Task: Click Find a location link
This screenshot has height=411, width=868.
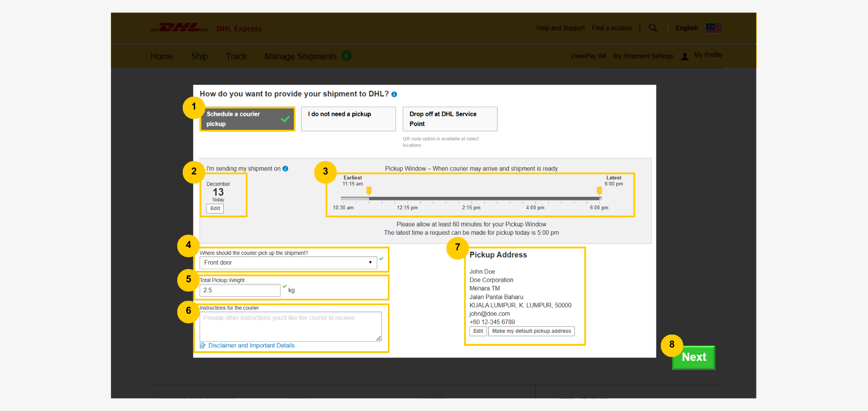Action: pyautogui.click(x=612, y=28)
